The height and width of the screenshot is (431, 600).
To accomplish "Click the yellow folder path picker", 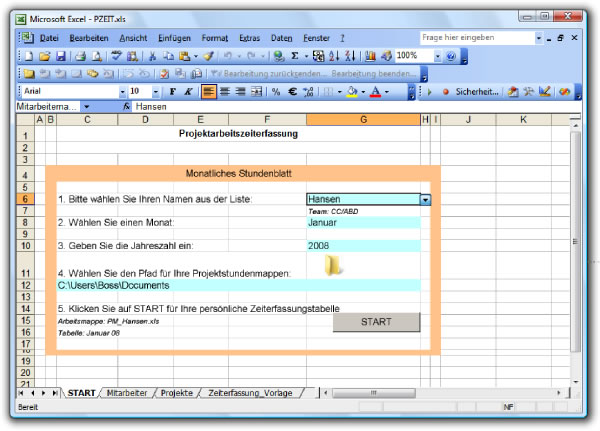I will pyautogui.click(x=334, y=264).
